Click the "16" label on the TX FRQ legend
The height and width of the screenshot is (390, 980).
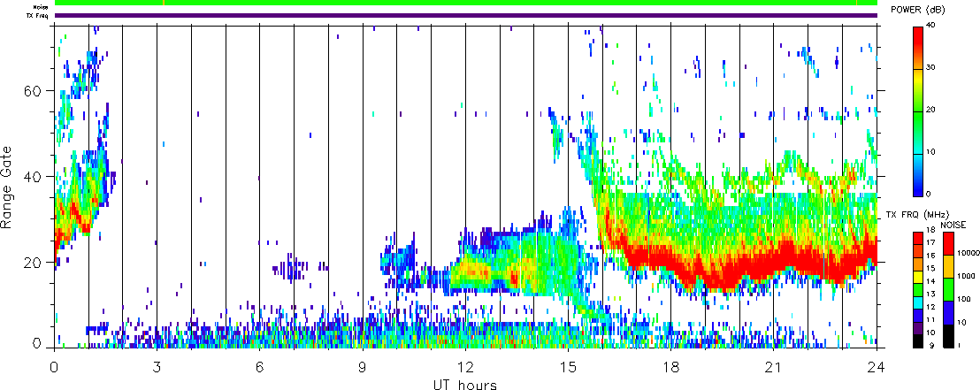[930, 255]
